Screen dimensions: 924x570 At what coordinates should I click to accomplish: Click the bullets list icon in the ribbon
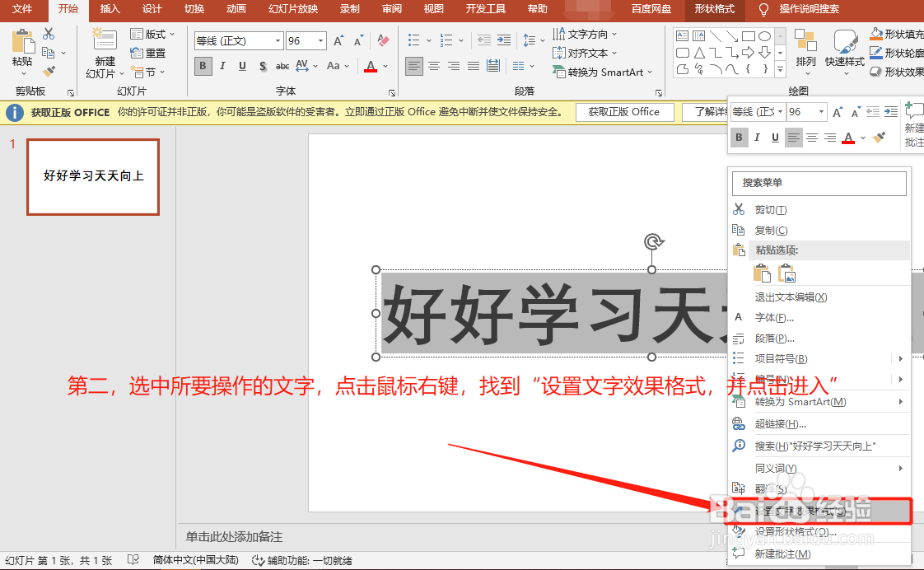pyautogui.click(x=413, y=40)
